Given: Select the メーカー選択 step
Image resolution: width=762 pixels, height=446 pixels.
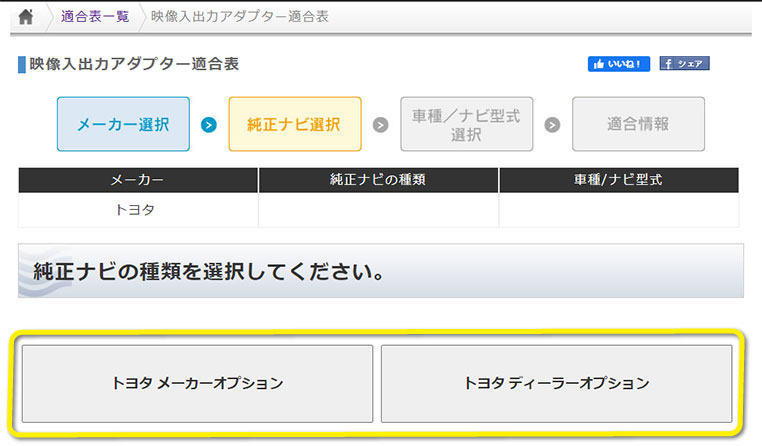Looking at the screenshot, I should pyautogui.click(x=123, y=124).
